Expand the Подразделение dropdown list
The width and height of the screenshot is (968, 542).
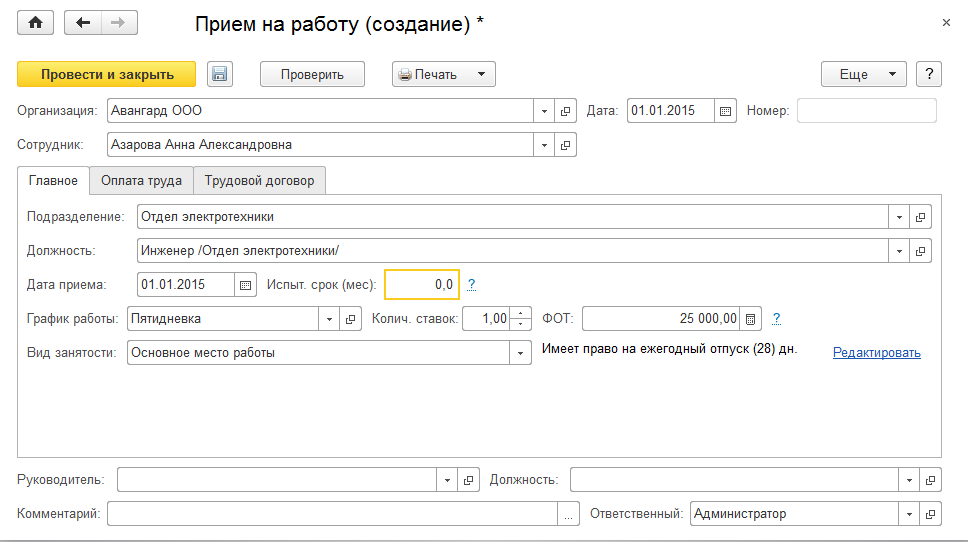(x=899, y=216)
